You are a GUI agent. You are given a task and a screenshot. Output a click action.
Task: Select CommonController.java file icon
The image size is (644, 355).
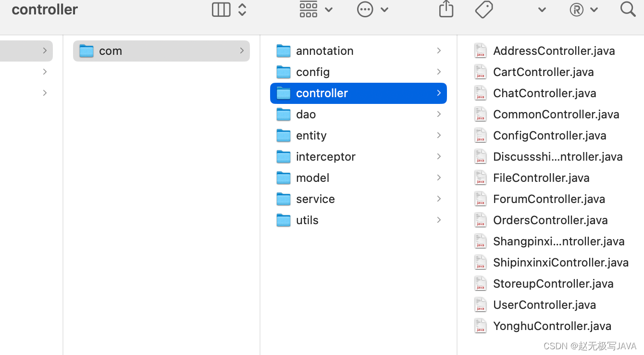pyautogui.click(x=481, y=114)
